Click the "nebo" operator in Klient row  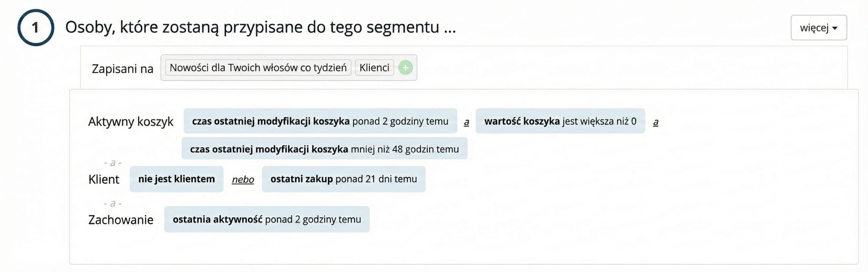[242, 179]
